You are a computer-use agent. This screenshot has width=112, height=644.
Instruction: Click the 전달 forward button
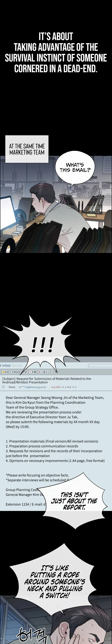point(25,372)
